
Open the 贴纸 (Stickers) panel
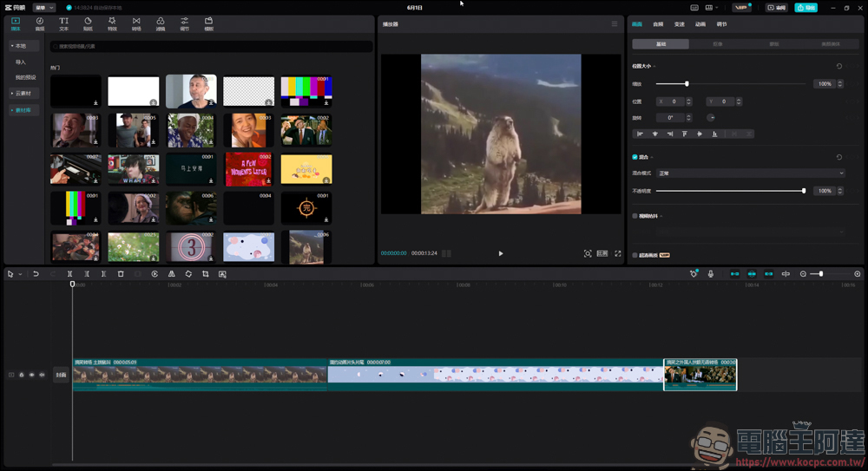pos(88,23)
